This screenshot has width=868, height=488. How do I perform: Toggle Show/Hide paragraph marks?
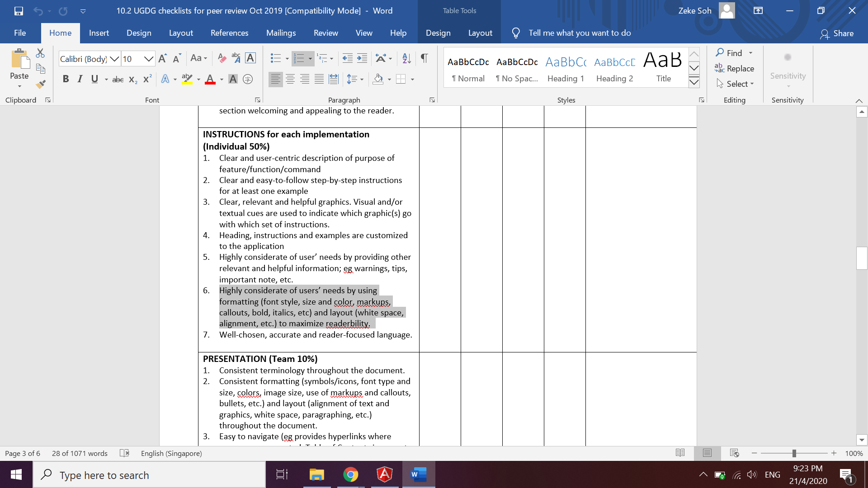tap(424, 58)
